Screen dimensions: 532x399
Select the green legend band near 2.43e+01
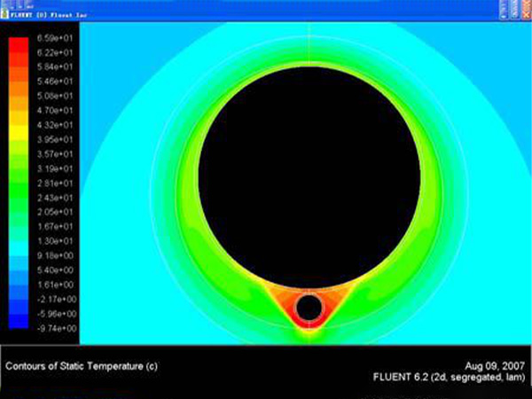pos(19,197)
